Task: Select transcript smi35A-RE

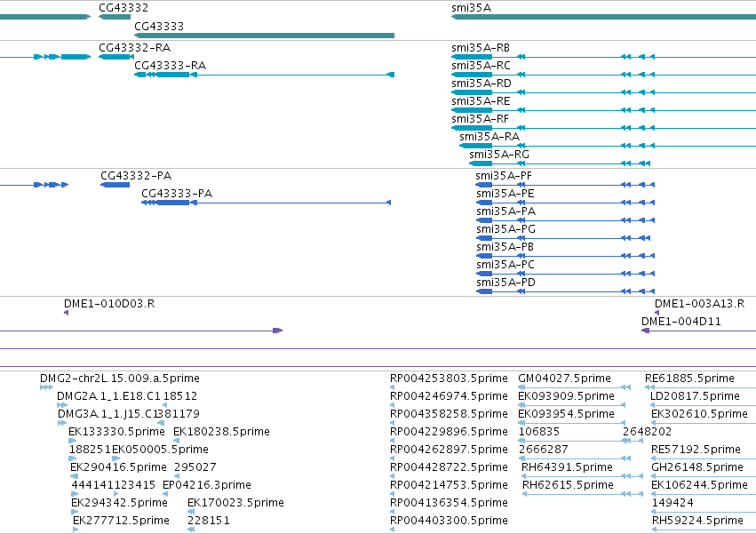Action: click(x=481, y=101)
